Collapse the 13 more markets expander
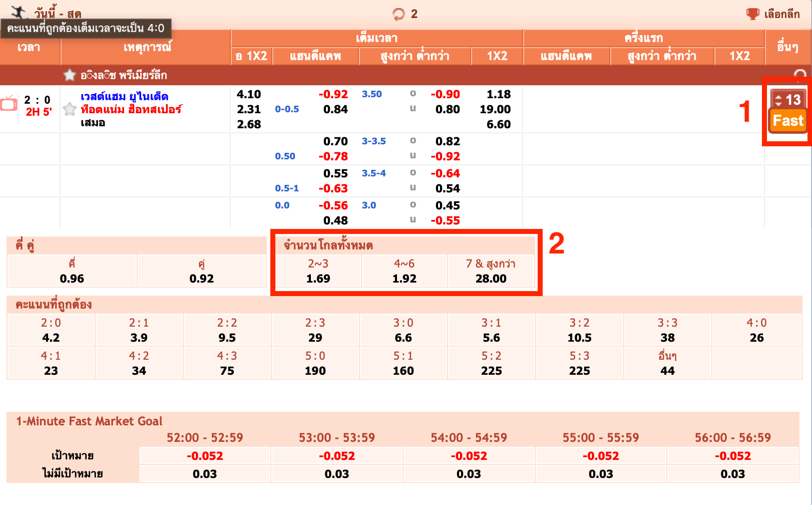Viewport: 812px width, 505px height. (x=788, y=100)
